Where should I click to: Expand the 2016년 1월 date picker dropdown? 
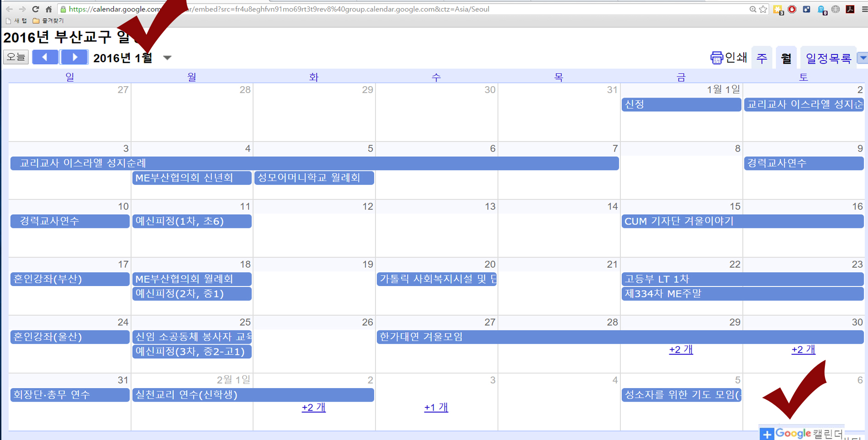(x=167, y=58)
